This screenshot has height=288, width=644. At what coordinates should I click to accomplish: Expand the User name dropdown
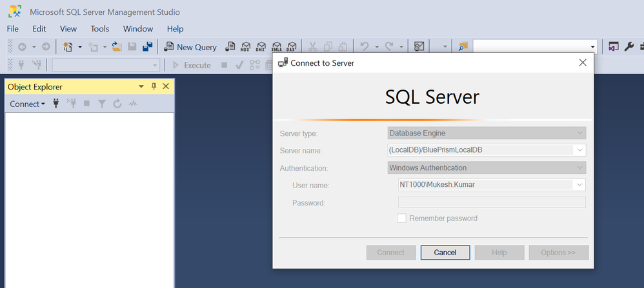tap(580, 185)
